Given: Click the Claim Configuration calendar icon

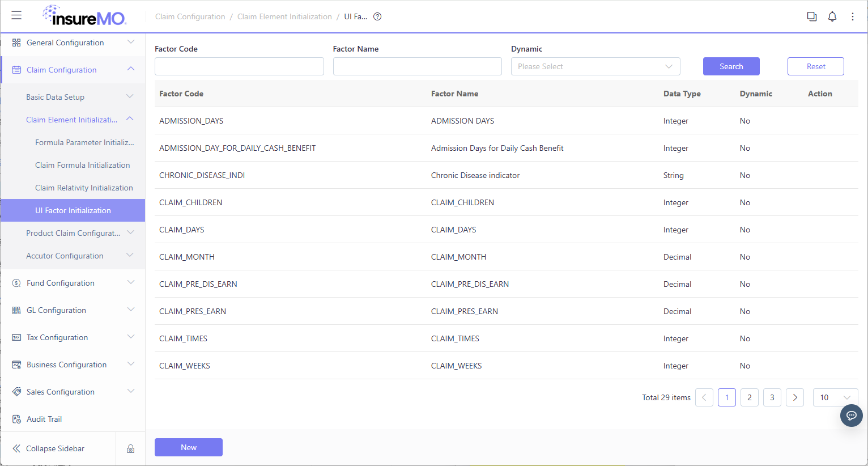Looking at the screenshot, I should 16,70.
